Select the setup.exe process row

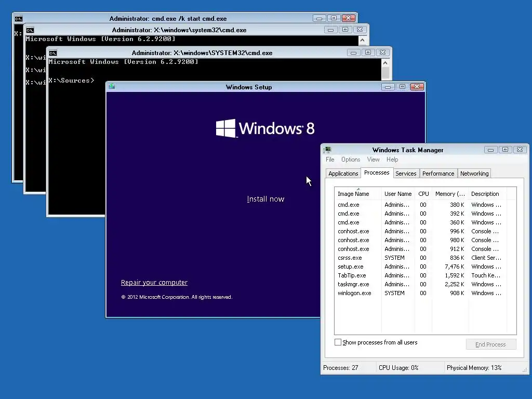pos(421,267)
